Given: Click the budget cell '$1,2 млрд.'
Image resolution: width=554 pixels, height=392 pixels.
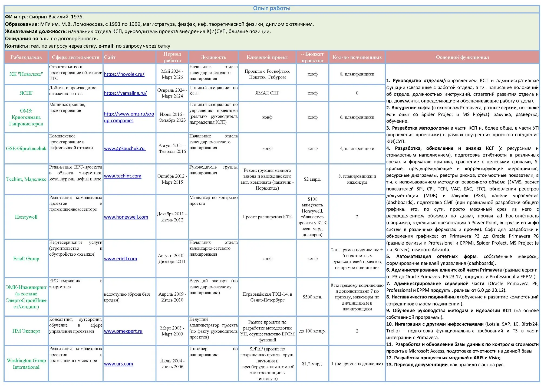Looking at the screenshot, I should click(312, 364).
